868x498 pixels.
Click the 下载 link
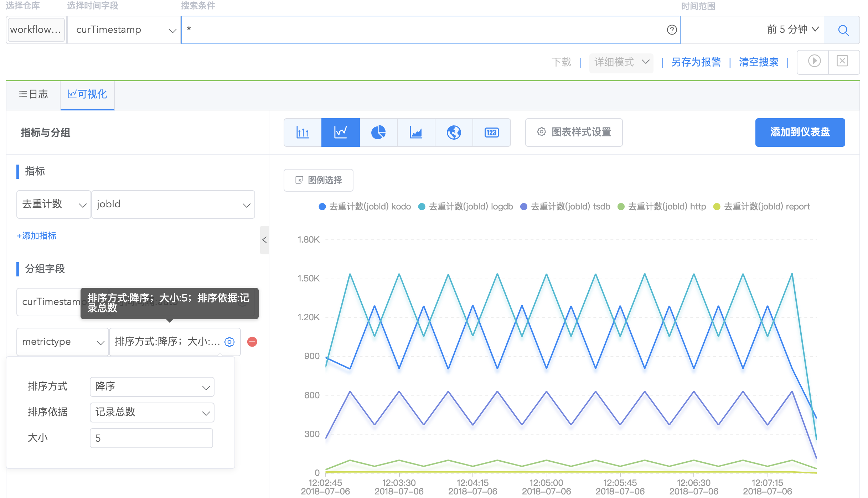[x=561, y=63]
